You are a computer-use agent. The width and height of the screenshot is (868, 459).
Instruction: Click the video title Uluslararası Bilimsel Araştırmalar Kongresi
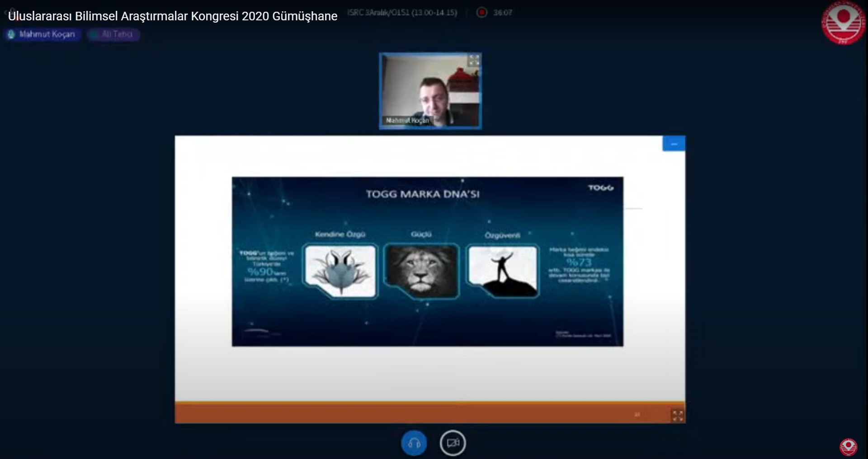172,16
